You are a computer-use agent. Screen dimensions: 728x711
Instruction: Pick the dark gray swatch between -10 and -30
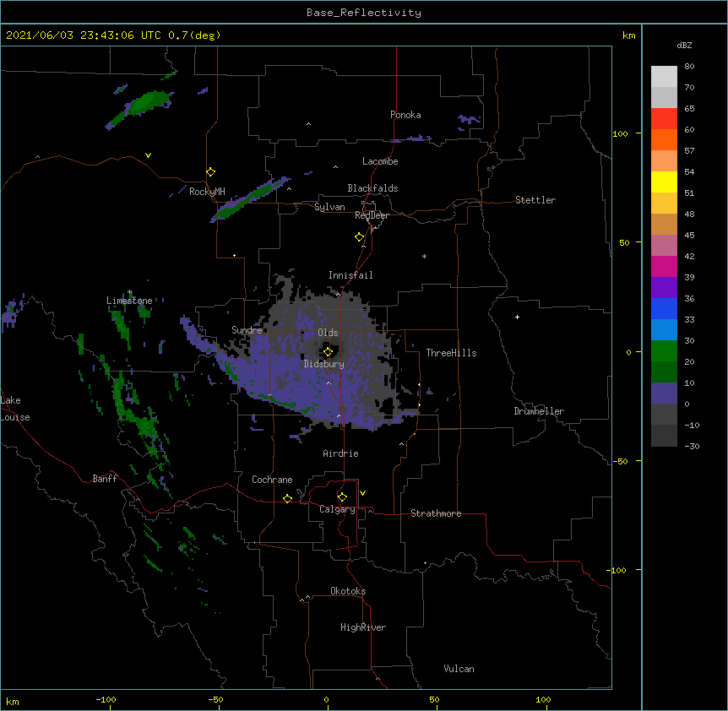coord(664,436)
